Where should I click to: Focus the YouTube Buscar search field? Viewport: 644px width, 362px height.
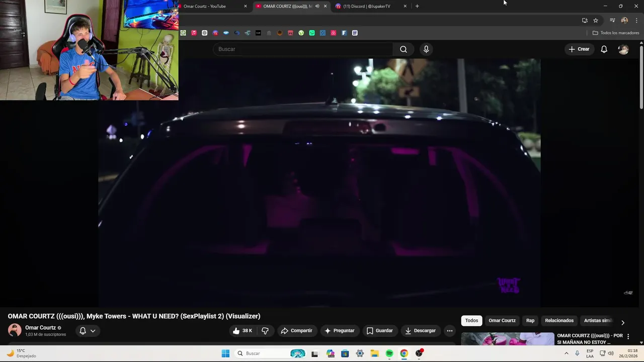303,49
